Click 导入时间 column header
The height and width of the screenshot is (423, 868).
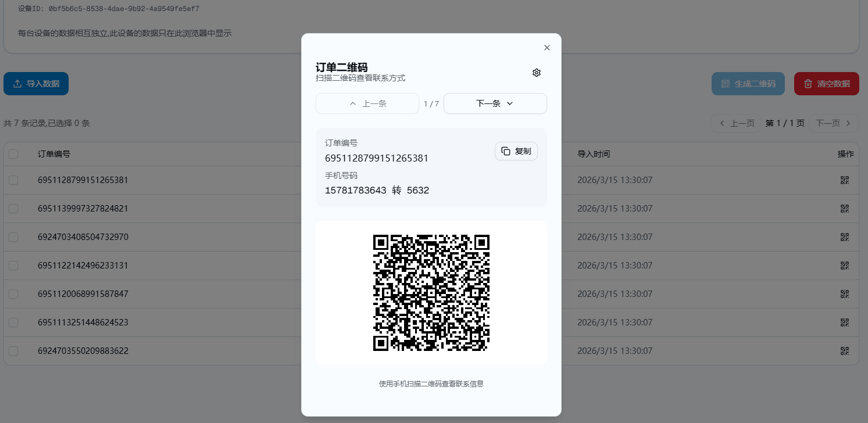(594, 154)
